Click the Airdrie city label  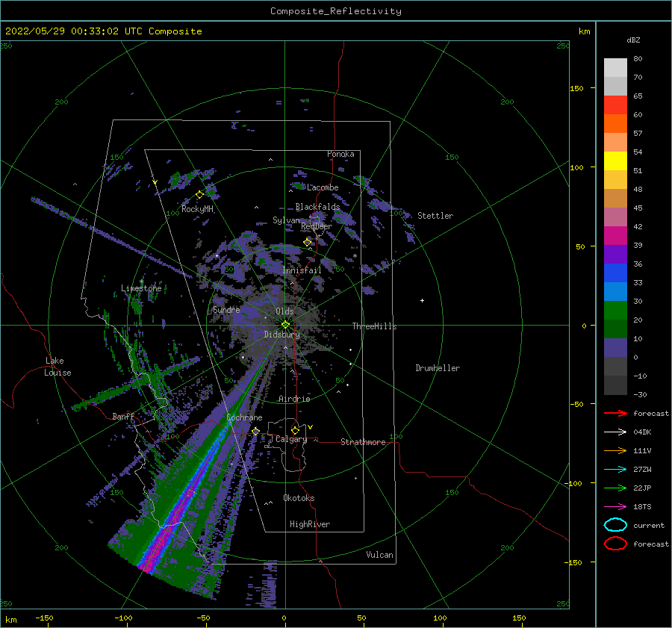click(294, 399)
